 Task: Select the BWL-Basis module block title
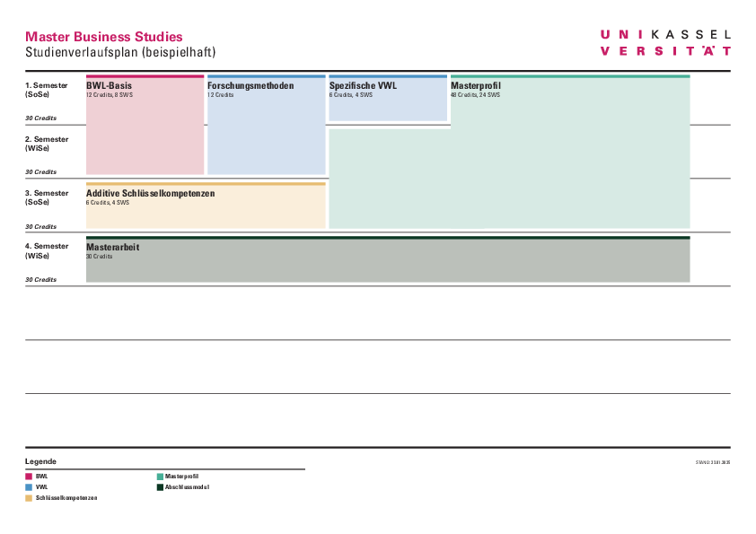pyautogui.click(x=109, y=86)
